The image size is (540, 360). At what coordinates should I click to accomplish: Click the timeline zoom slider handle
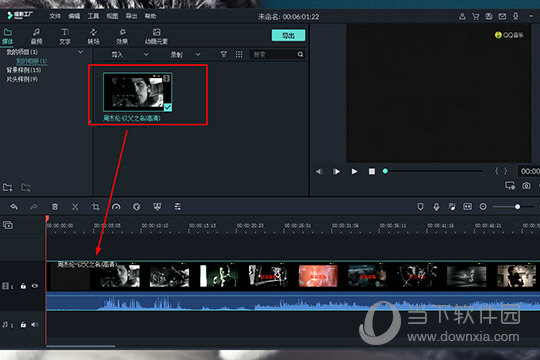click(517, 207)
